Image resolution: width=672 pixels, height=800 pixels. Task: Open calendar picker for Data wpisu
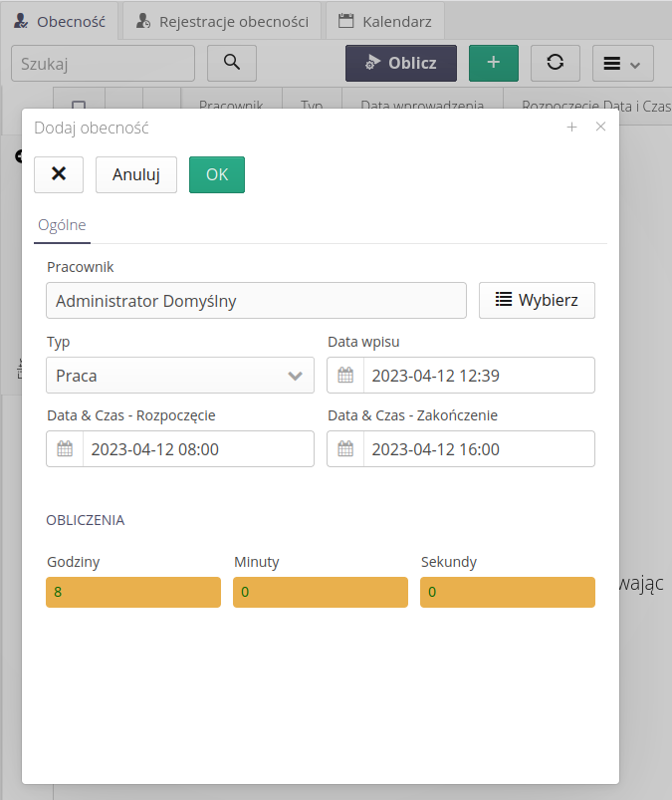[345, 376]
